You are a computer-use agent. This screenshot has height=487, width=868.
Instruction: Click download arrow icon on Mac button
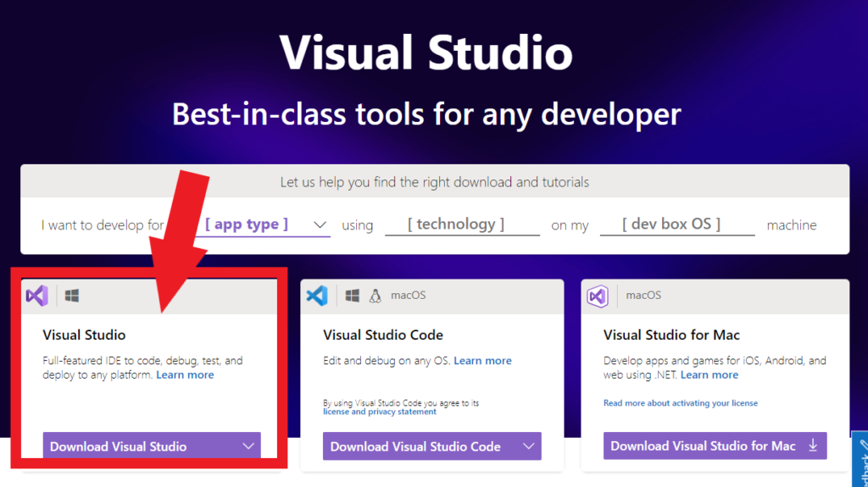tap(813, 445)
